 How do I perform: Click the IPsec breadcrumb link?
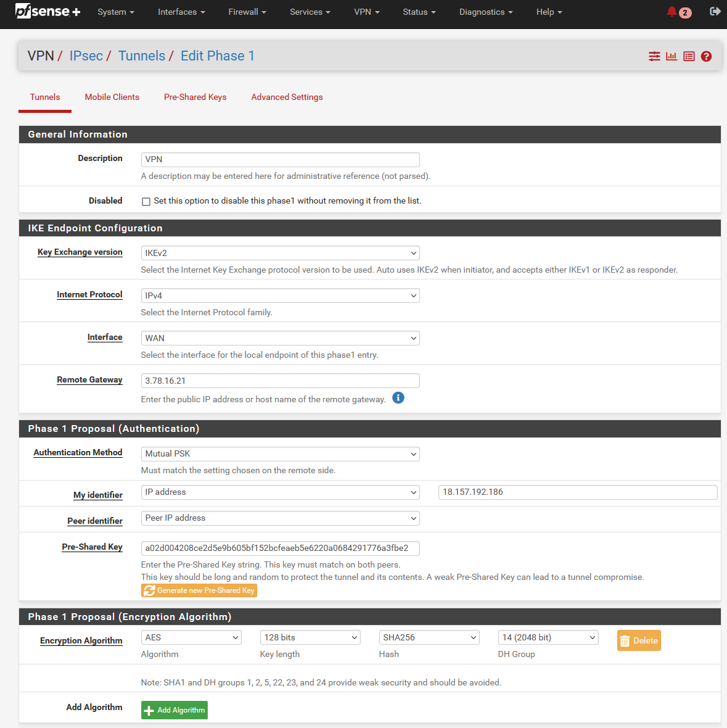pyautogui.click(x=86, y=56)
